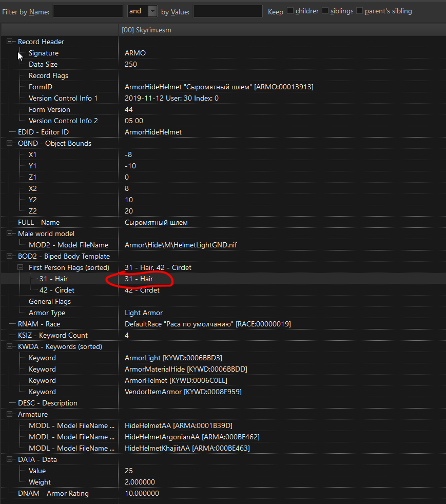Viewport: 446px width, 504px height.
Task: Open the and/or filter combo box
Action: [x=142, y=11]
